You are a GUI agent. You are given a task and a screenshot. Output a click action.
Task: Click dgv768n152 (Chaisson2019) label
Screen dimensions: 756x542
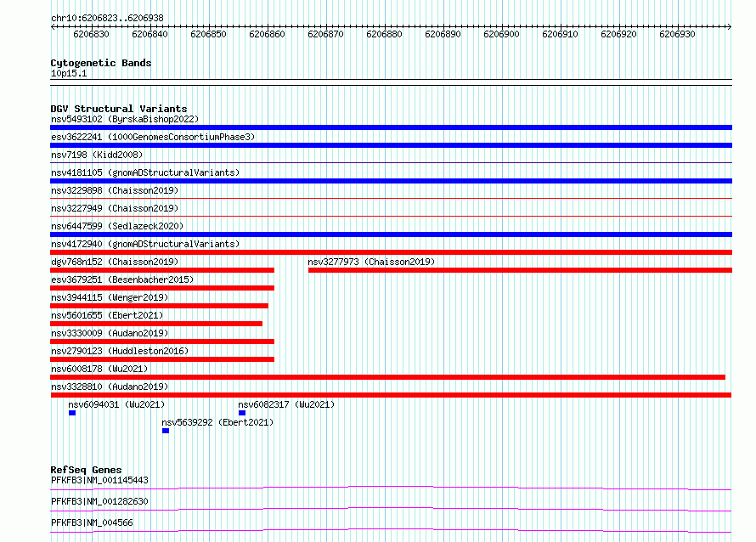(115, 262)
